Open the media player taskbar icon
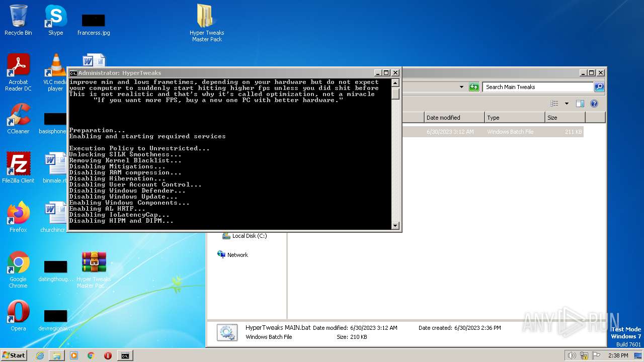This screenshot has height=362, width=644. tap(74, 355)
